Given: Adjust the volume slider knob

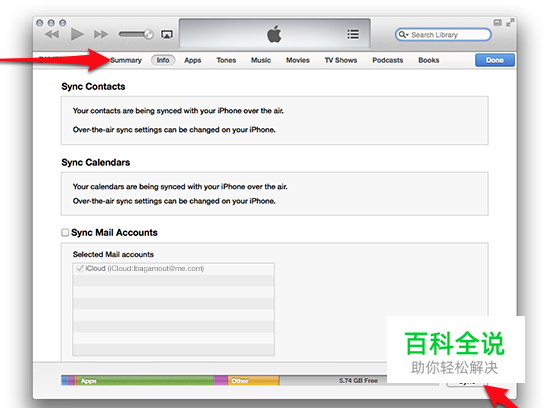Looking at the screenshot, I should 149,34.
